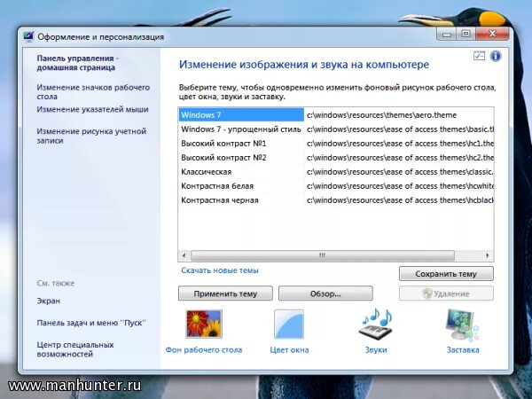
Task: Close the personalization window
Action: 492,34
